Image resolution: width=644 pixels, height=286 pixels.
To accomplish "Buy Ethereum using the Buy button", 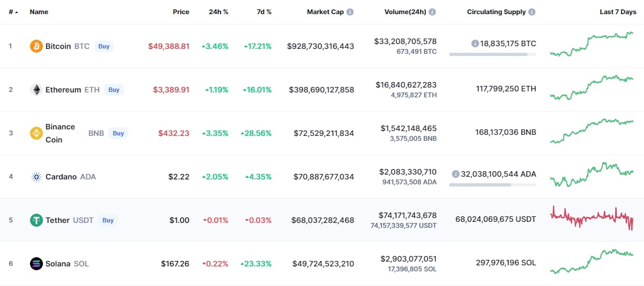I will pos(114,90).
